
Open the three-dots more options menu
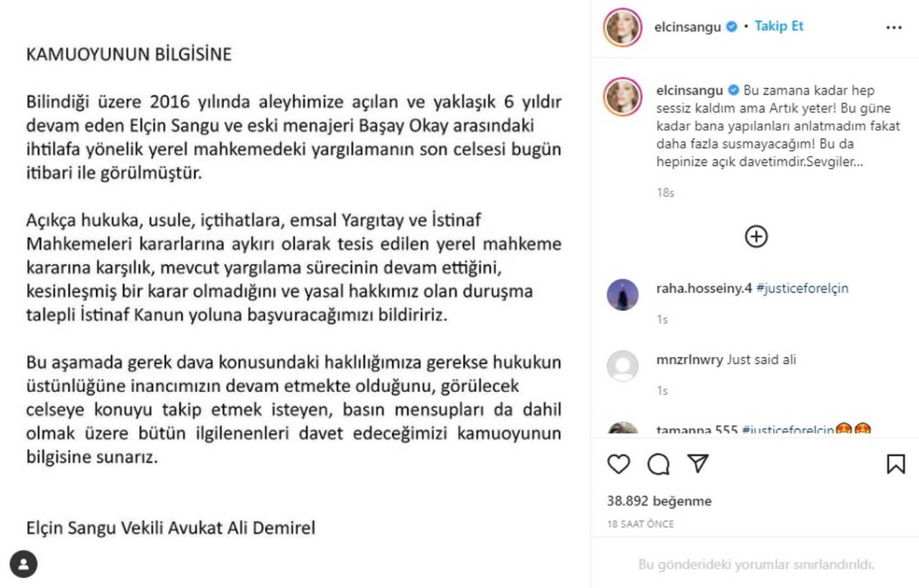click(893, 28)
